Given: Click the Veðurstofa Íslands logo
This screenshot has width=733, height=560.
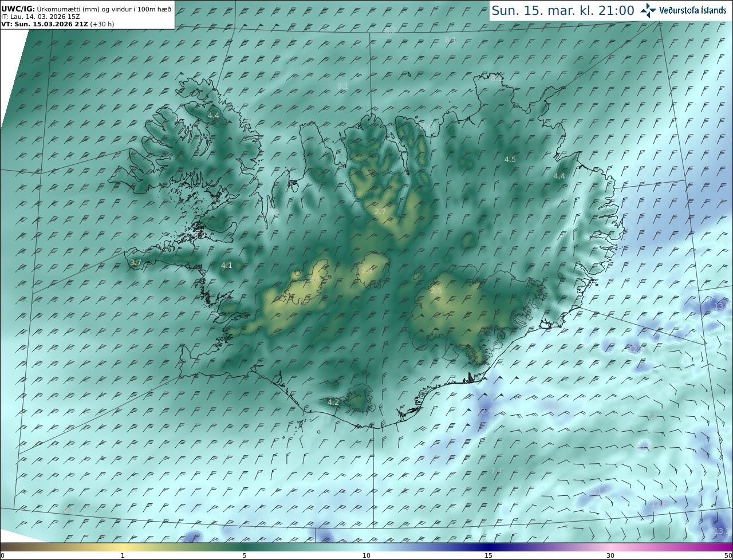Looking at the screenshot, I should [683, 10].
